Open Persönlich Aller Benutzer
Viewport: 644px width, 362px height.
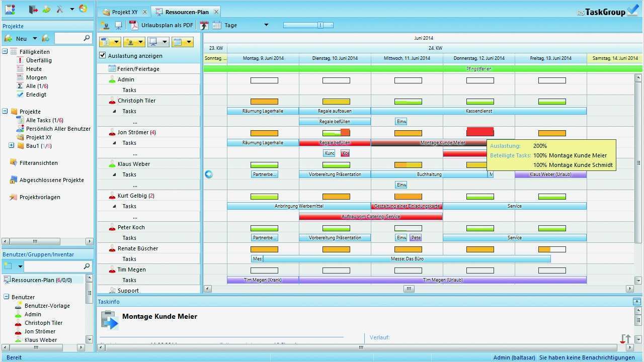pos(58,129)
